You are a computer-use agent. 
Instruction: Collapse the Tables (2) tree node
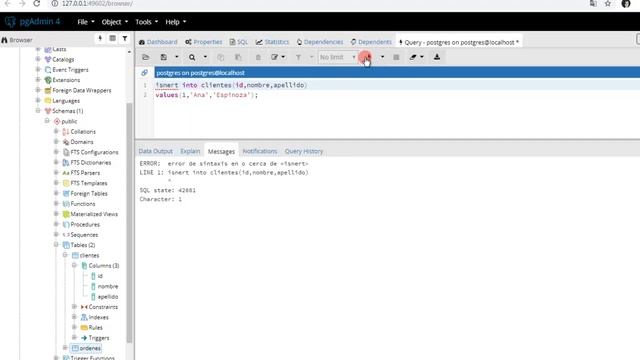(56, 244)
